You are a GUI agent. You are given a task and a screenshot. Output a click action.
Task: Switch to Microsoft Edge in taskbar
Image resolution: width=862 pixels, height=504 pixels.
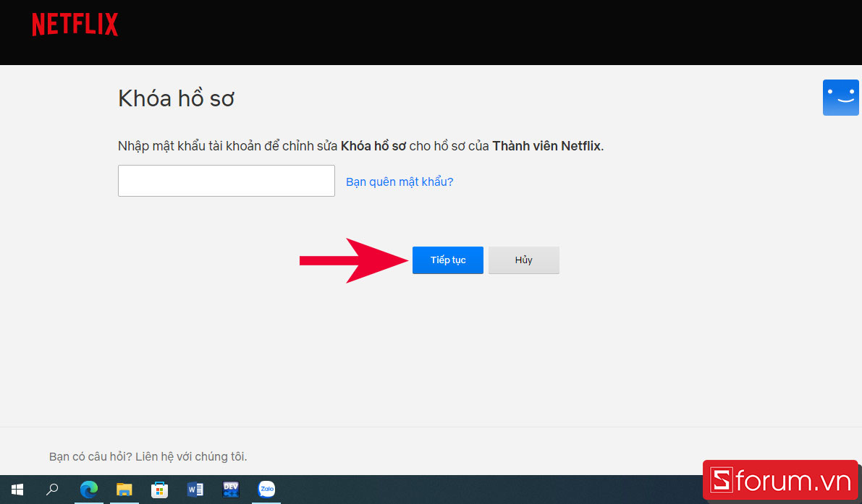coord(88,489)
